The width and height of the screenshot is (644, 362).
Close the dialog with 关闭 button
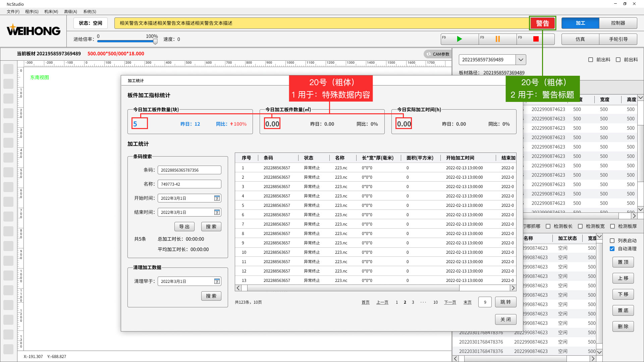coord(506,319)
